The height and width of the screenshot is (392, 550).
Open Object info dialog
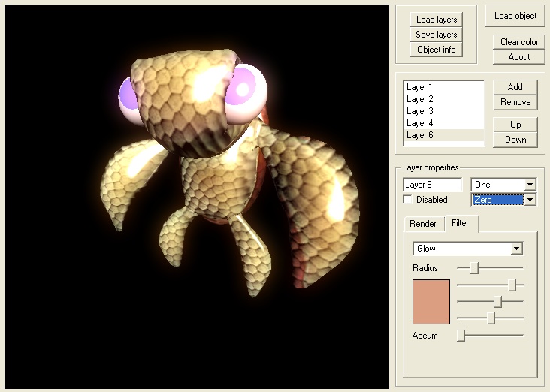click(x=437, y=50)
